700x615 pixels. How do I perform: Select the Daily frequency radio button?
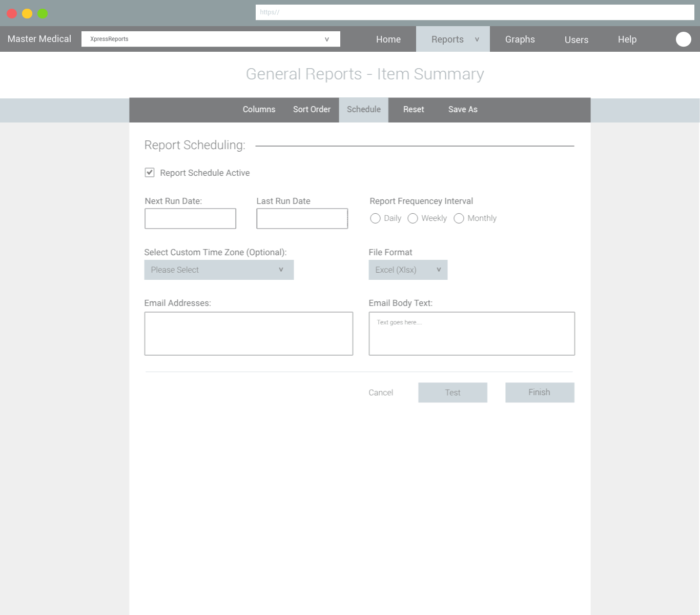pos(375,218)
